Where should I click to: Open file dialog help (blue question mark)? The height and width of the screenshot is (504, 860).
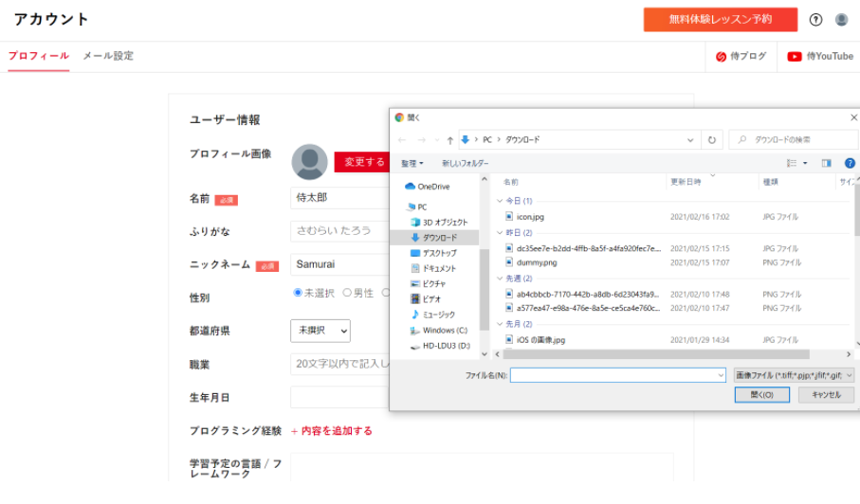point(850,164)
